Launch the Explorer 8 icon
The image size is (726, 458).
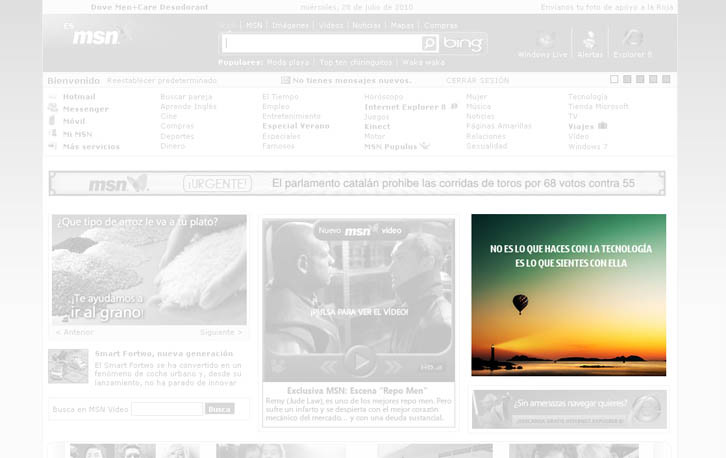coord(632,39)
